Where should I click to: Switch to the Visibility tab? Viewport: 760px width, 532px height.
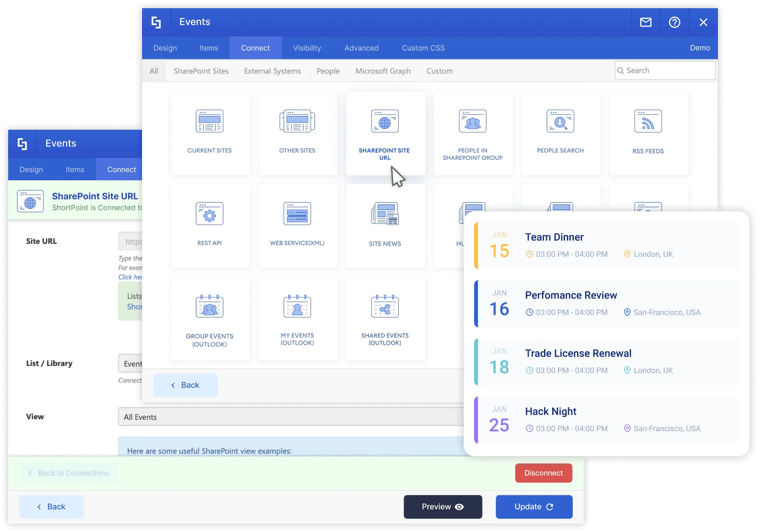point(307,48)
